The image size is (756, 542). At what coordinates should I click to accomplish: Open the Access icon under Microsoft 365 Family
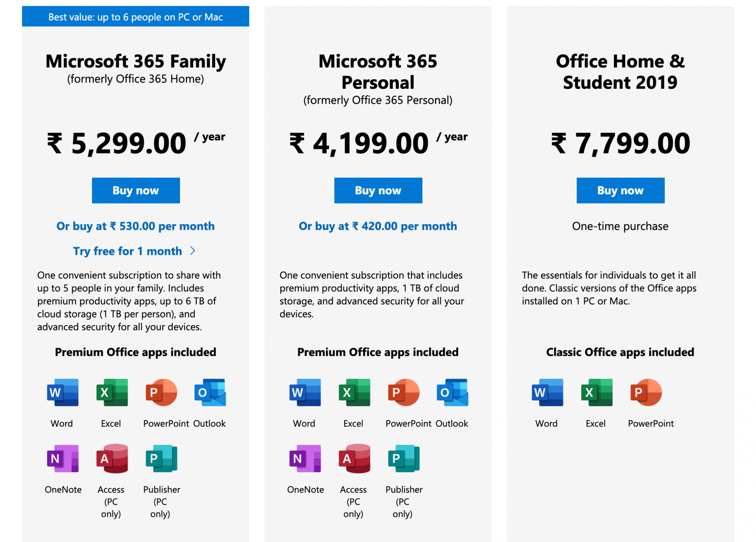112,458
